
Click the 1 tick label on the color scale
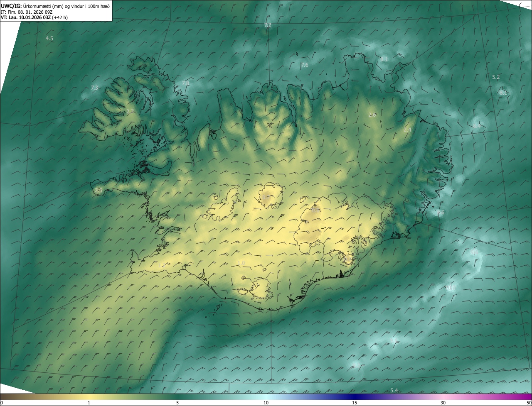coord(89,403)
